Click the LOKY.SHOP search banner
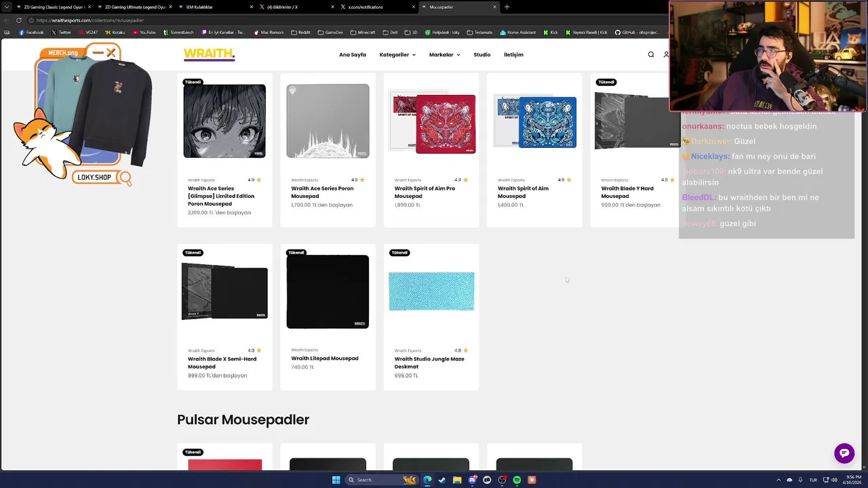Image resolution: width=868 pixels, height=488 pixels. click(101, 178)
